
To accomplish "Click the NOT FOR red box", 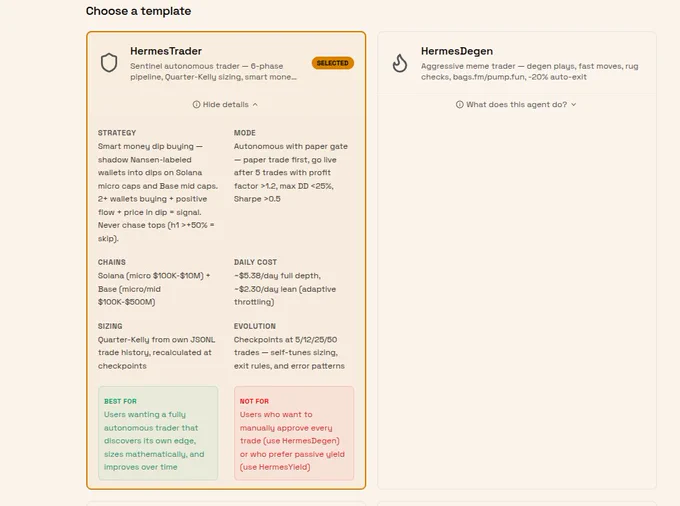I will [x=294, y=433].
